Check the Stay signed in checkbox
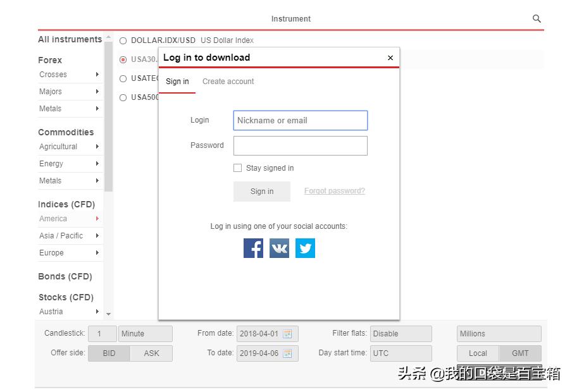This screenshot has width=572, height=392. point(238,168)
